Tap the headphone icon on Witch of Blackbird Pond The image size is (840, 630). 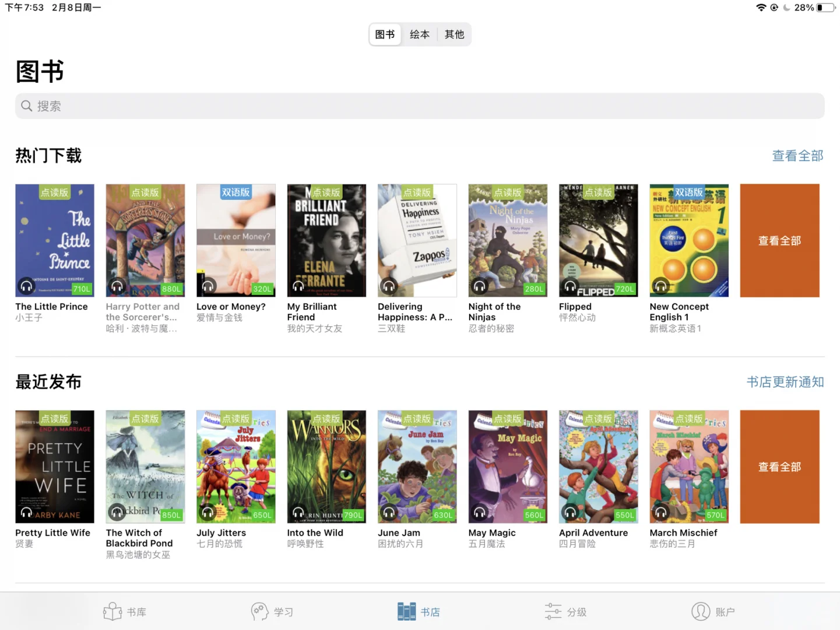click(117, 512)
